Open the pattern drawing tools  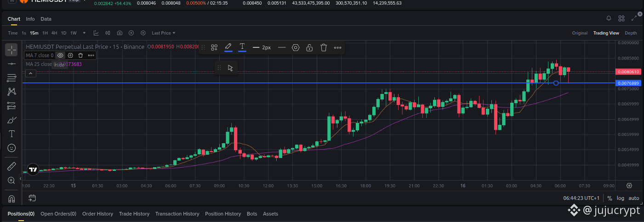tap(11, 92)
